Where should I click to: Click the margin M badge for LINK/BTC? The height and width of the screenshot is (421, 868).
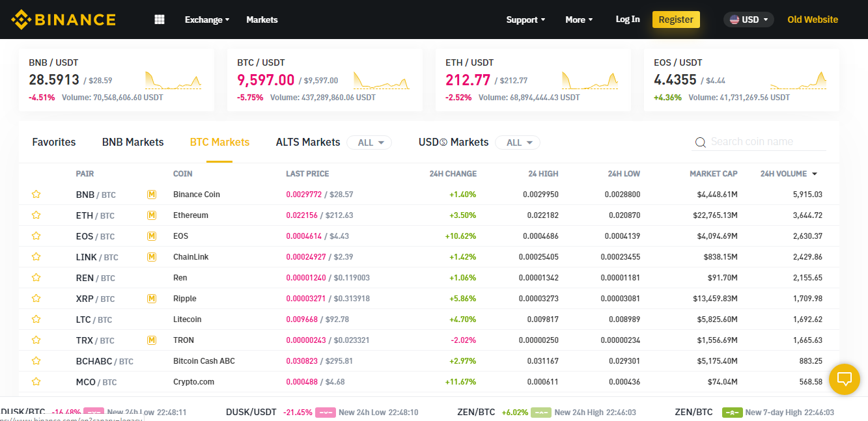pos(152,256)
